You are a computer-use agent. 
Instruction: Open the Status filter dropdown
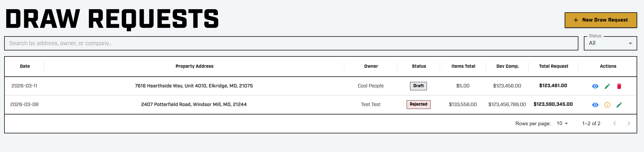(x=610, y=43)
